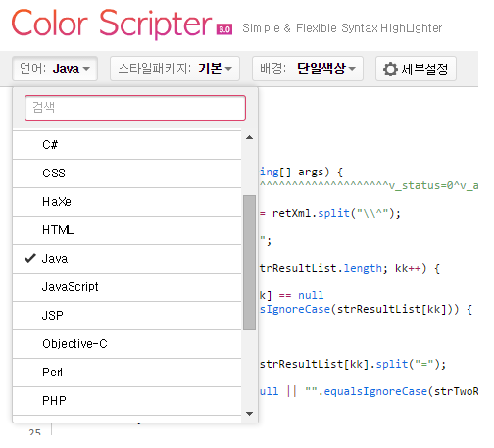Click the language list scroll-down arrow
Viewport: 494px width, 448px height.
[x=249, y=414]
